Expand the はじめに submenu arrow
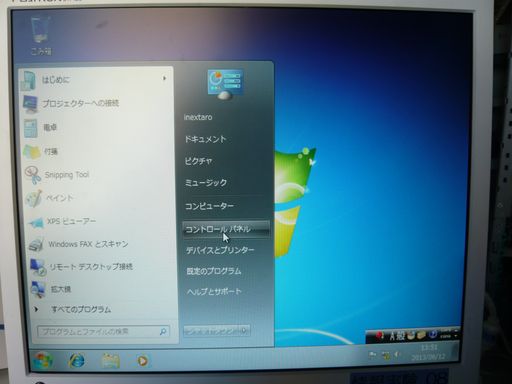The width and height of the screenshot is (512, 384). tap(164, 79)
